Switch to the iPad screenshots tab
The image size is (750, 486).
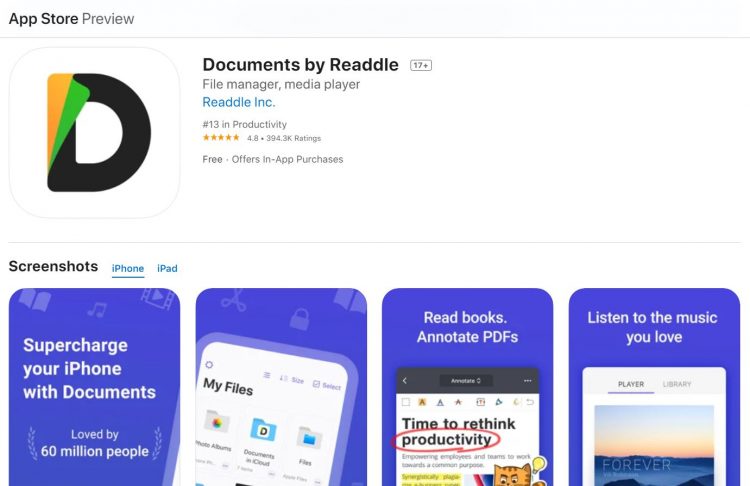point(167,268)
